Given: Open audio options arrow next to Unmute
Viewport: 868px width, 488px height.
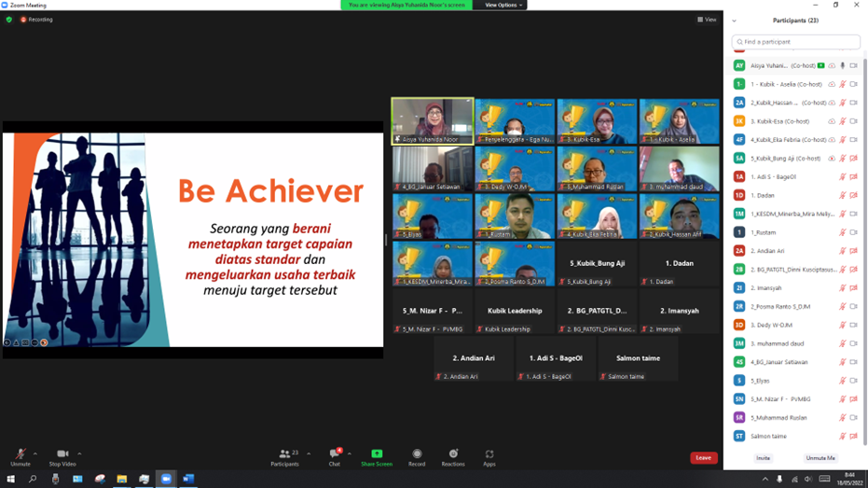Looking at the screenshot, I should [x=35, y=453].
